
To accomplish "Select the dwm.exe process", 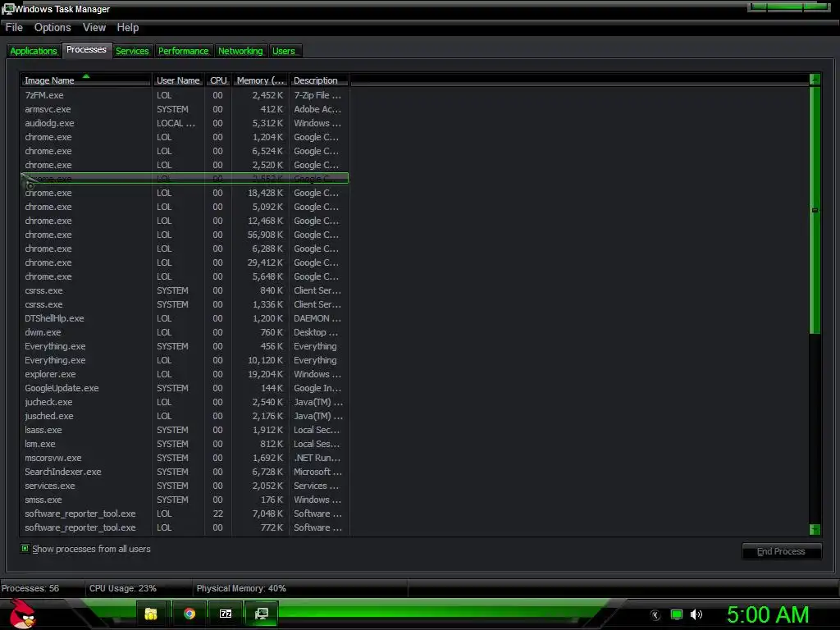I will (185, 332).
